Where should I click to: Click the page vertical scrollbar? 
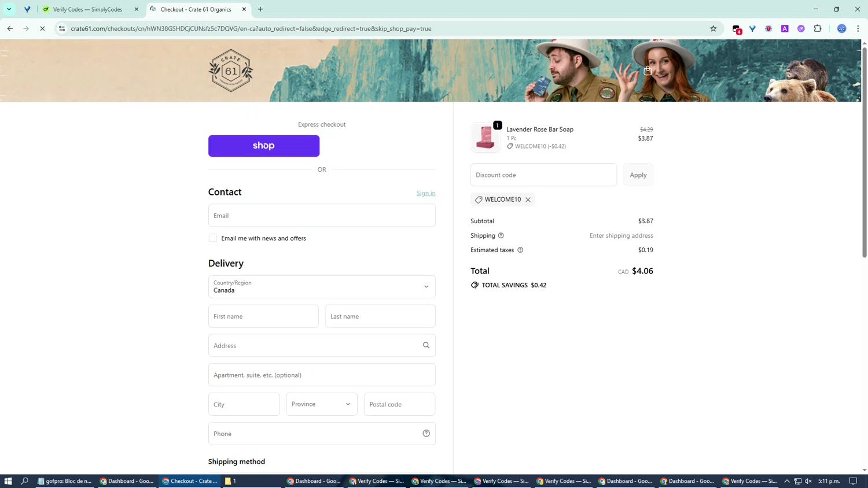coord(865,151)
